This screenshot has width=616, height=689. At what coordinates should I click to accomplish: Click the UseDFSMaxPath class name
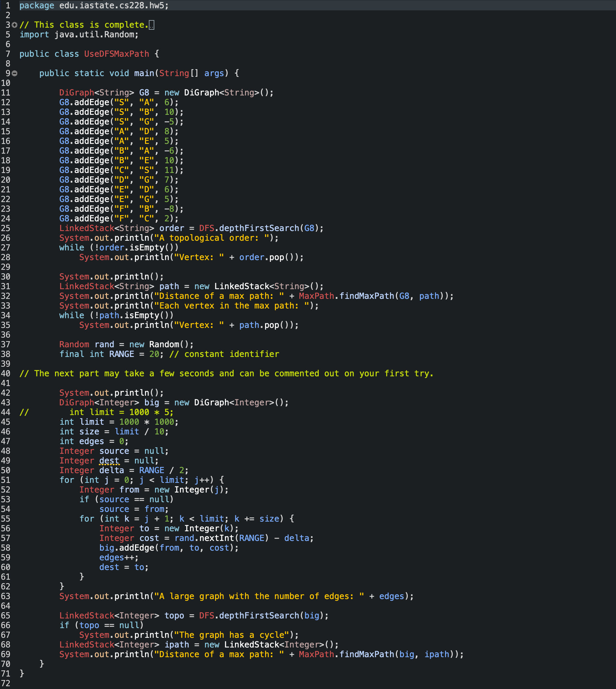click(116, 54)
